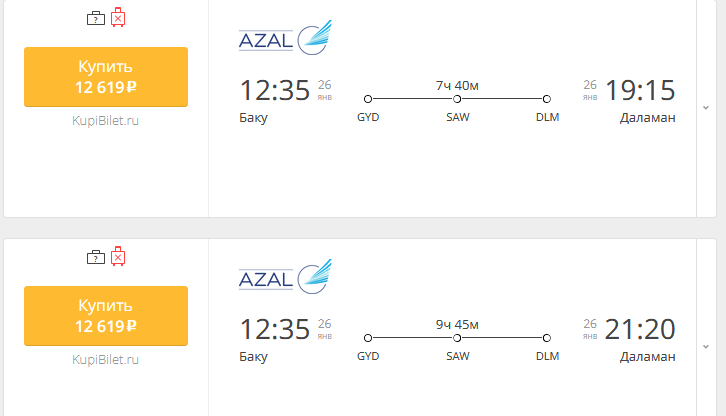Click the AZAL airline logo on the 9ч 45м flight
Screen dimensions: 726x416
284,277
